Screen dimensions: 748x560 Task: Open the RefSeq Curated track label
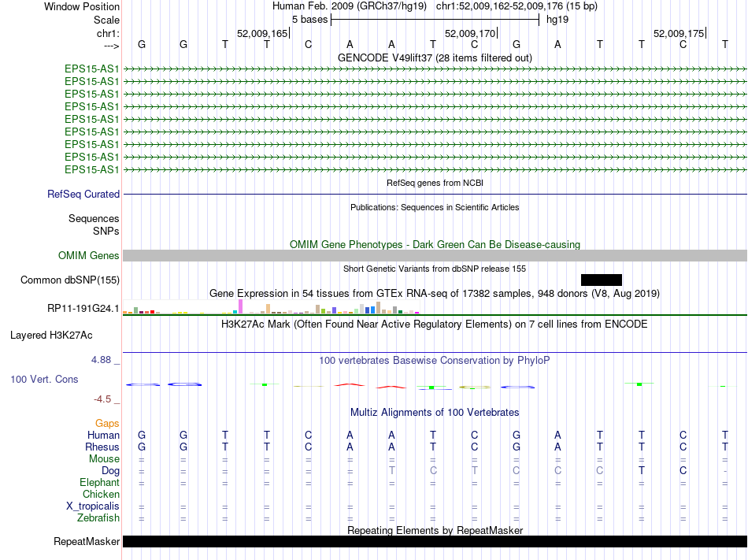(83, 194)
